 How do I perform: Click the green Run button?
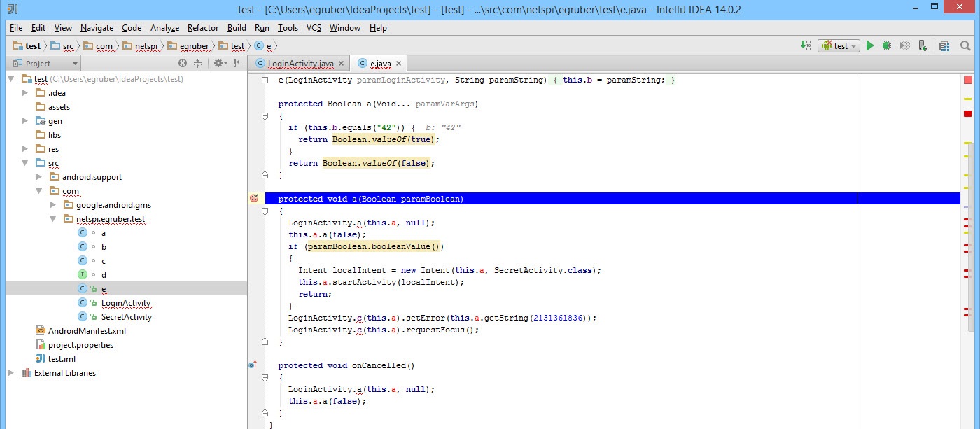pyautogui.click(x=870, y=46)
